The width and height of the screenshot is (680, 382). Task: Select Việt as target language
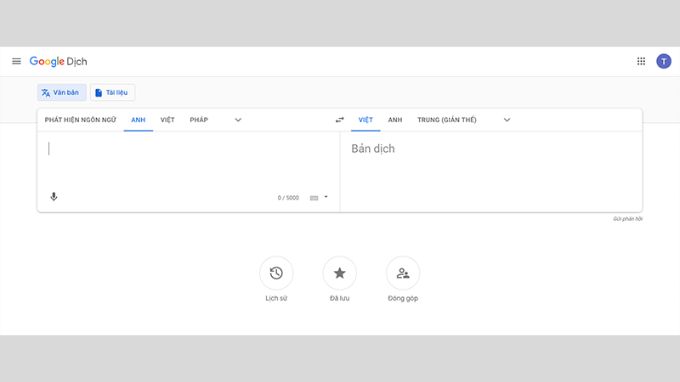[x=366, y=120]
